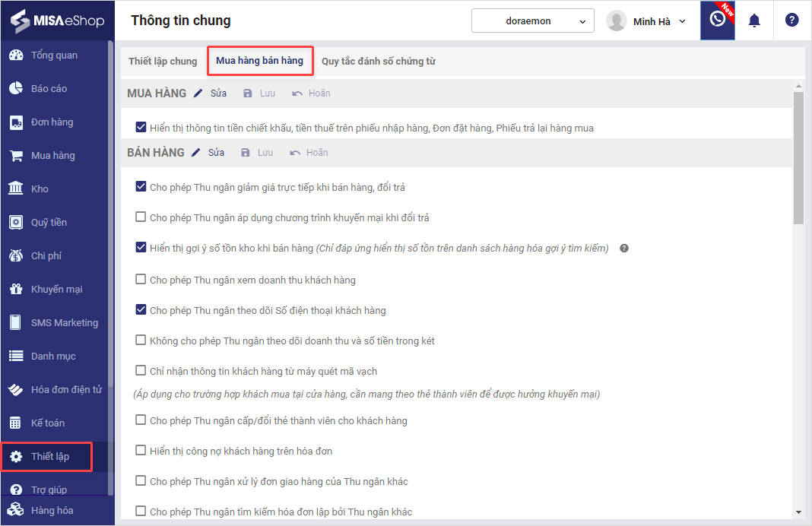This screenshot has width=812, height=526.
Task: Open Kho warehouse icon in sidebar
Action: tap(15, 189)
